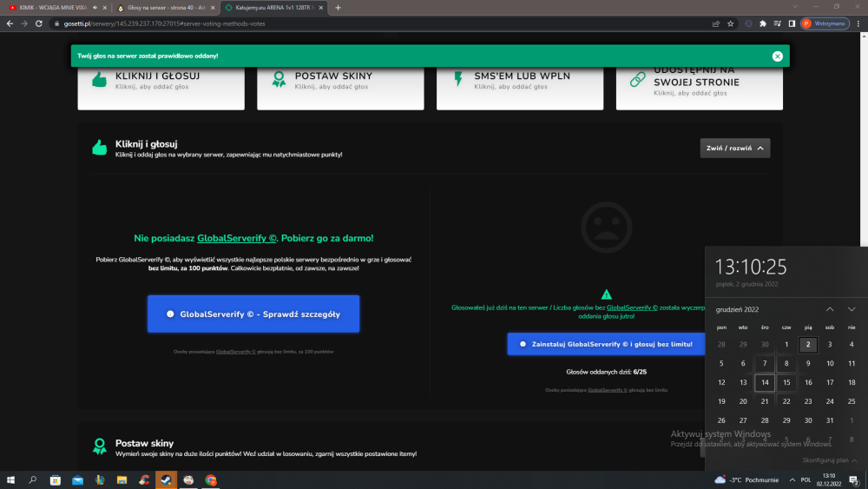The width and height of the screenshot is (868, 489).
Task: Open the UDOSTĘPNIJ NA SWOJEJ STRONIE card
Action: click(x=699, y=88)
